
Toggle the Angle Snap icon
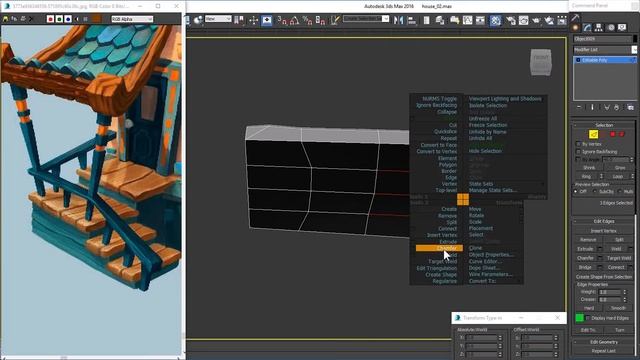[294, 20]
